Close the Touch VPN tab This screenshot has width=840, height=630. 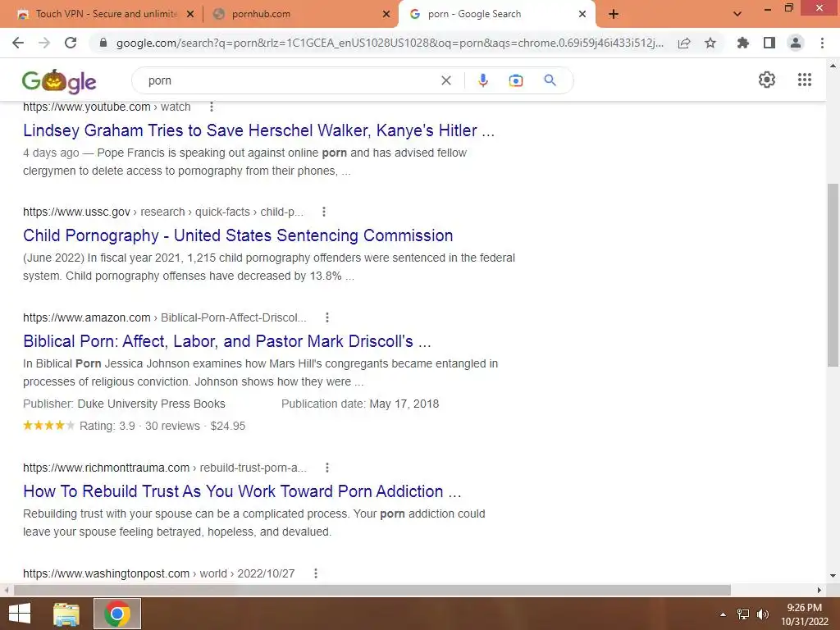click(190, 14)
